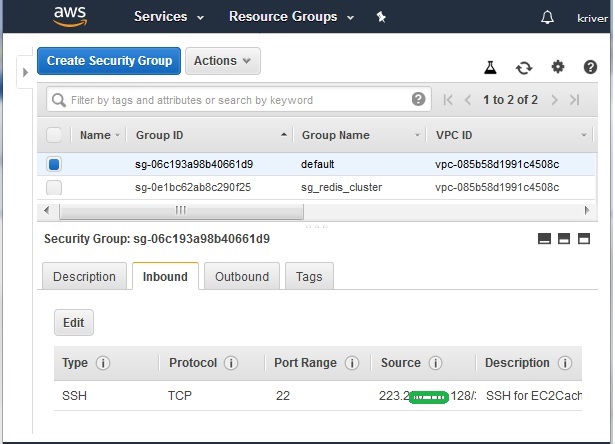Click the Create Security Group button
The image size is (615, 444).
tap(109, 61)
